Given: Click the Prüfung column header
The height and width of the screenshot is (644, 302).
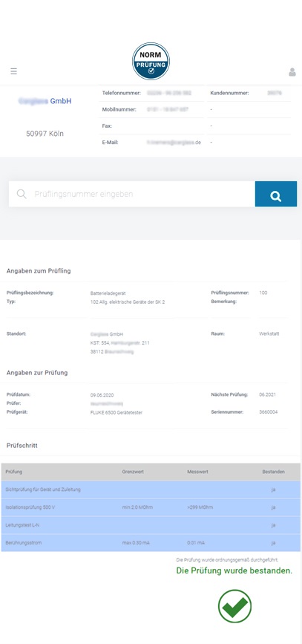Looking at the screenshot, I should pos(14,472).
